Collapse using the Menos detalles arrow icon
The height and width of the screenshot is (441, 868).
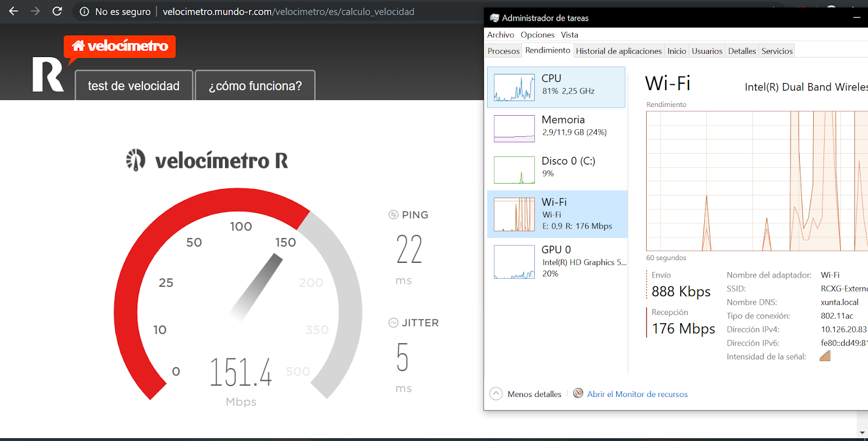[x=496, y=394]
